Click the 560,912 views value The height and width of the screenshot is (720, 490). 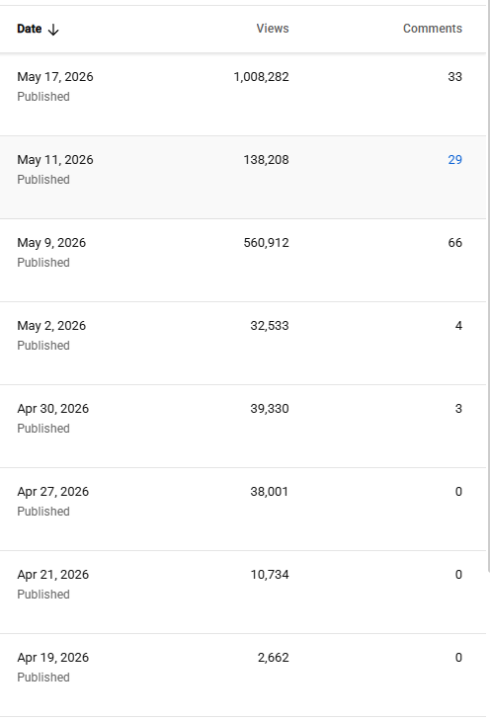266,243
